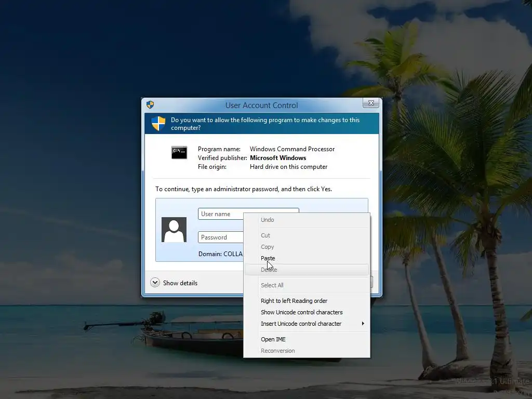Select Cut in context menu
Viewport: 532px width, 399px height.
(307, 235)
